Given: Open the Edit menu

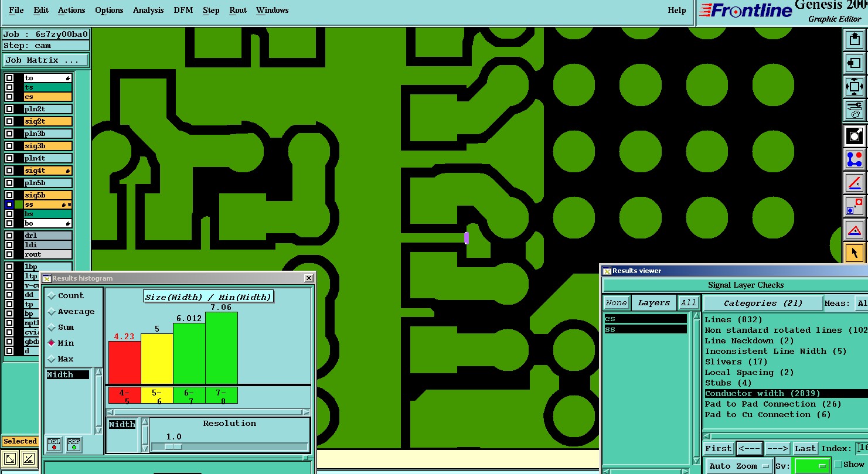Looking at the screenshot, I should (41, 10).
